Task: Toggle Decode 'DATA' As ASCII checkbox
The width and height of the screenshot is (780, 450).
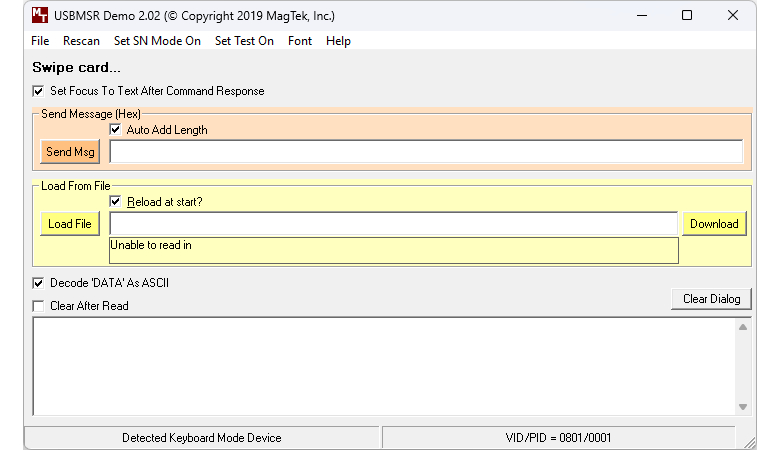Action: pos(38,283)
